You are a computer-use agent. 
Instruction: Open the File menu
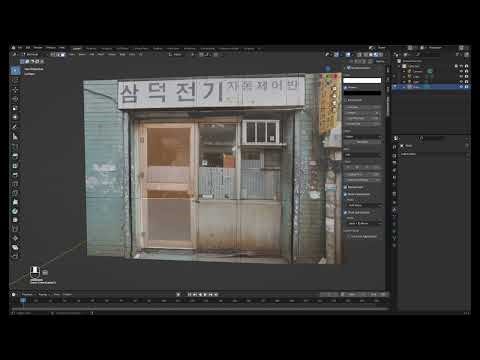(20, 48)
